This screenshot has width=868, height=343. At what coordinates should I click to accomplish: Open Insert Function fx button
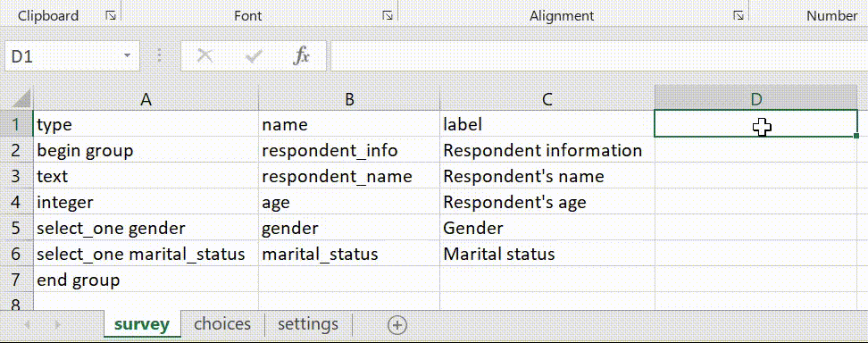(301, 55)
